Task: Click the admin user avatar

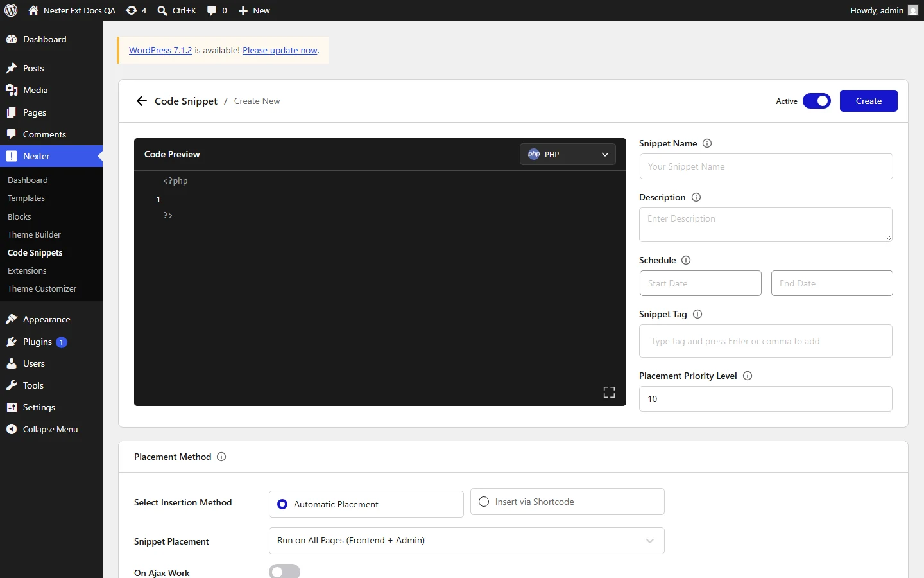Action: pyautogui.click(x=913, y=10)
